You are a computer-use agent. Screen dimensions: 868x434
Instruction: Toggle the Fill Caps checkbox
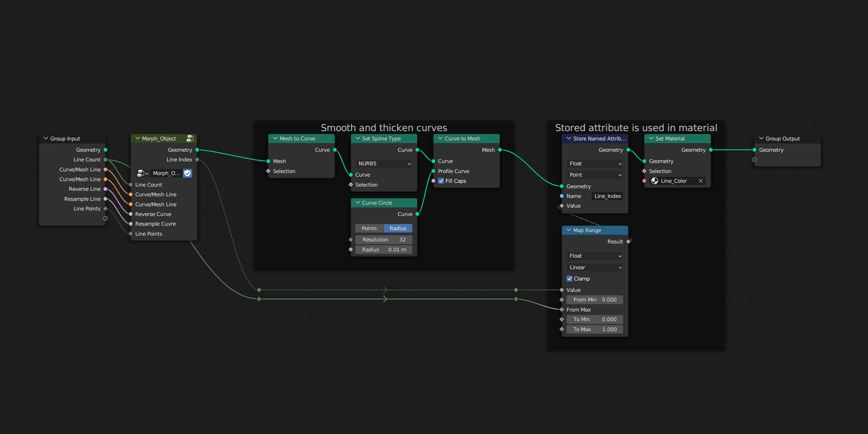[441, 181]
